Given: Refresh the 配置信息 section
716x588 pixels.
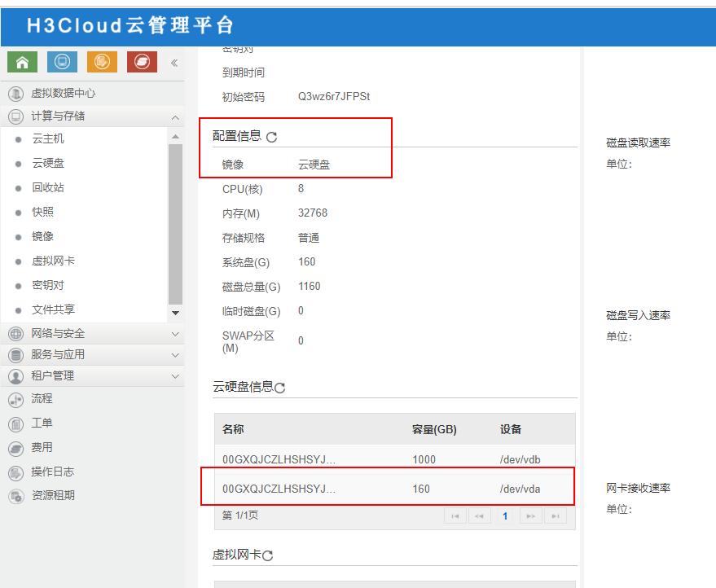Looking at the screenshot, I should pyautogui.click(x=272, y=137).
